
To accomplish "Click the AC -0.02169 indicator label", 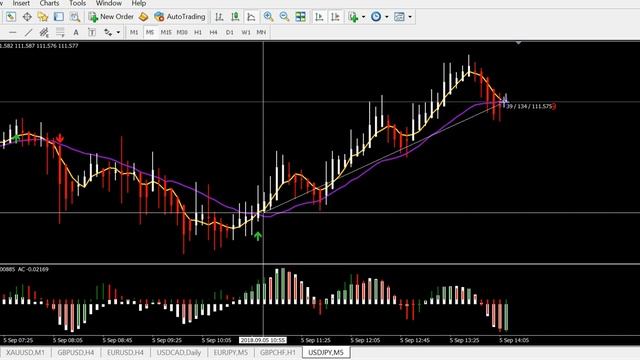I will (x=33, y=269).
